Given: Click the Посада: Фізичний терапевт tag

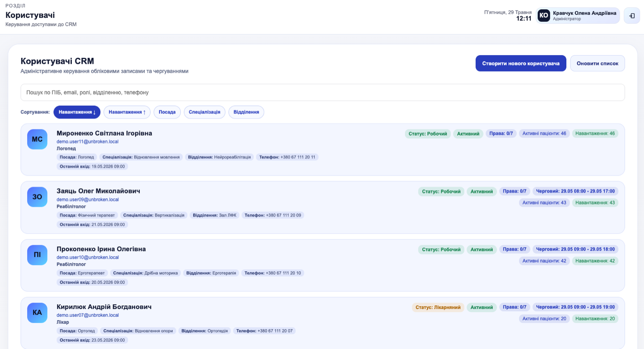Looking at the screenshot, I should (87, 215).
